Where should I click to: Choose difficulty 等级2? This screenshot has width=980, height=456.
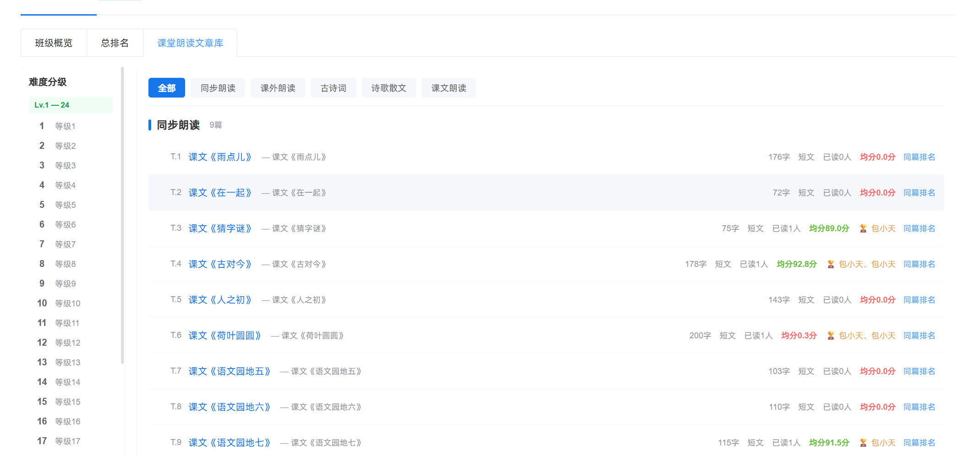click(65, 146)
